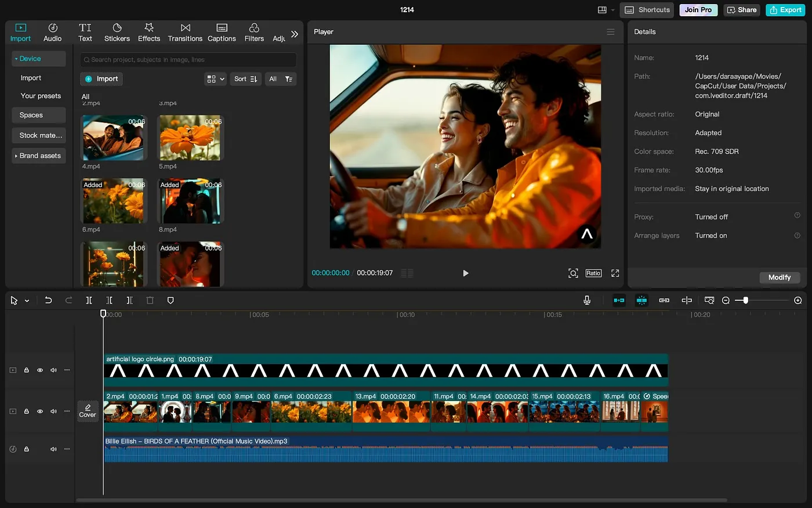Open the grid view layout dropdown
Viewport: 812px width, 508px height.
(x=215, y=79)
